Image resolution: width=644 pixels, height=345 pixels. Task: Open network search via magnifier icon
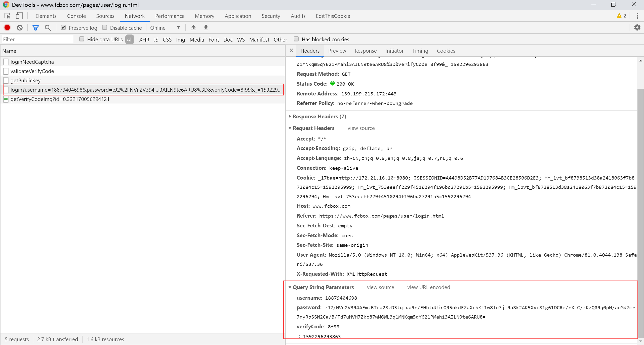[x=48, y=28]
